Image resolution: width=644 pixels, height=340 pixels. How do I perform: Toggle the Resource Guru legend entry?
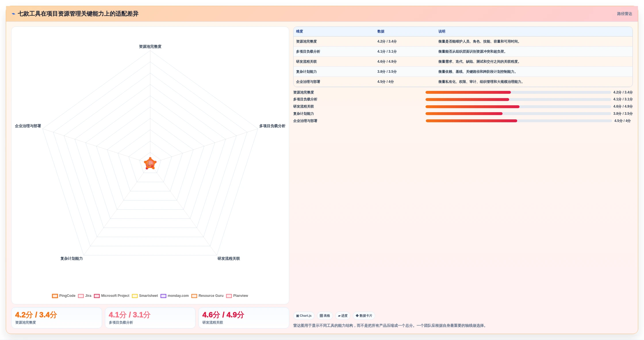point(207,296)
